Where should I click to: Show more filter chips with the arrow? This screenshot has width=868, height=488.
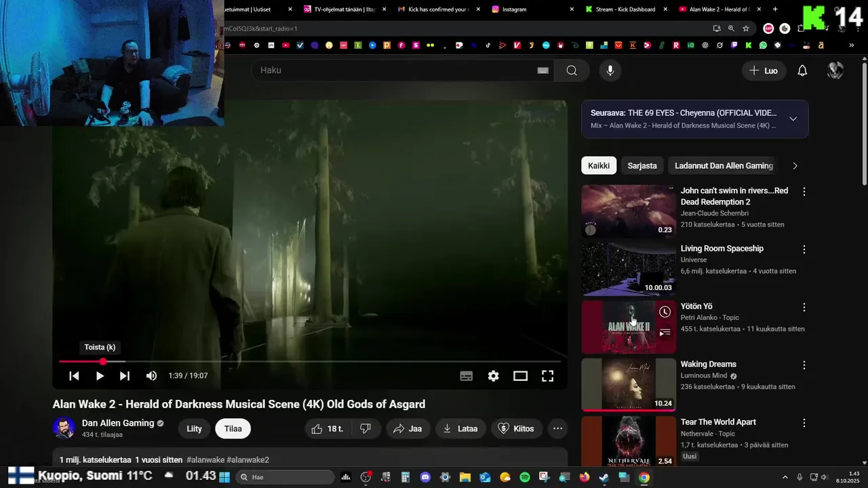(795, 165)
